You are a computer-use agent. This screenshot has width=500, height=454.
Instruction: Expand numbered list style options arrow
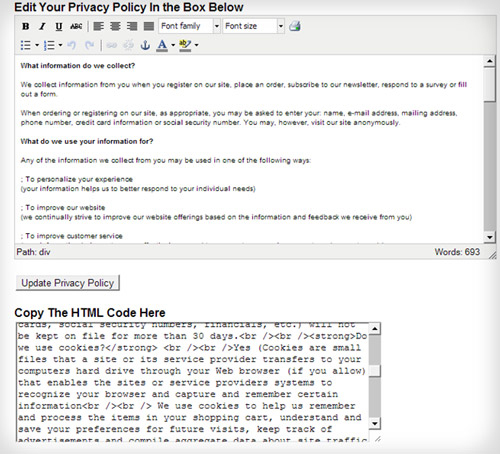pyautogui.click(x=60, y=45)
